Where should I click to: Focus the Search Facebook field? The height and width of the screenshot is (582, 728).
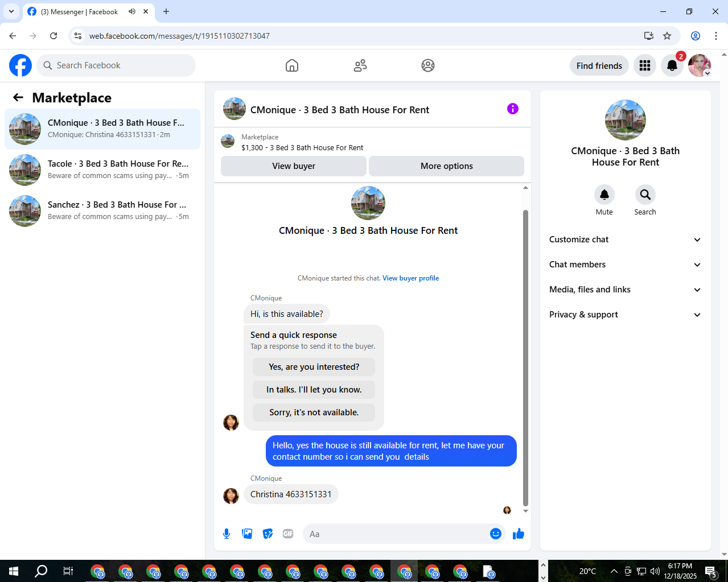click(116, 65)
